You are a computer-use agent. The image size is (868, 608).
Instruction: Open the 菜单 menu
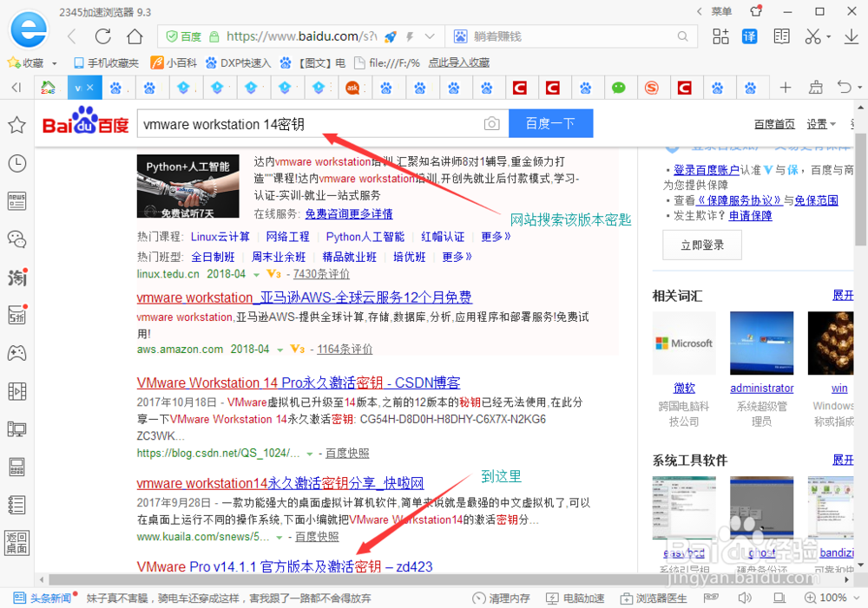tap(721, 11)
